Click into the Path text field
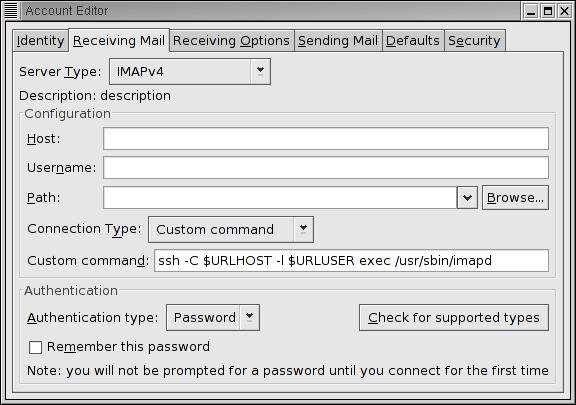Image resolution: width=576 pixels, height=405 pixels. pos(280,198)
